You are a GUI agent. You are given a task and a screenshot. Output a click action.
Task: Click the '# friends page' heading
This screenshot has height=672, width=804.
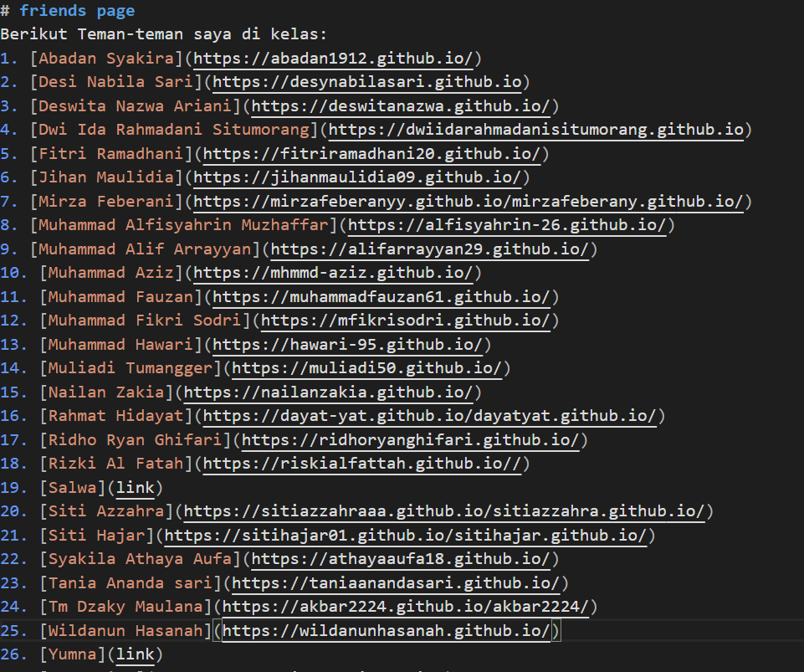[x=68, y=11]
